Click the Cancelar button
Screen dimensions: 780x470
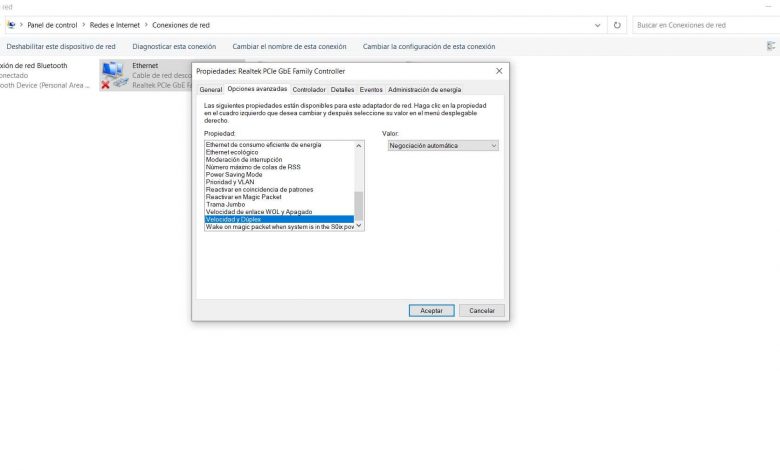point(482,310)
